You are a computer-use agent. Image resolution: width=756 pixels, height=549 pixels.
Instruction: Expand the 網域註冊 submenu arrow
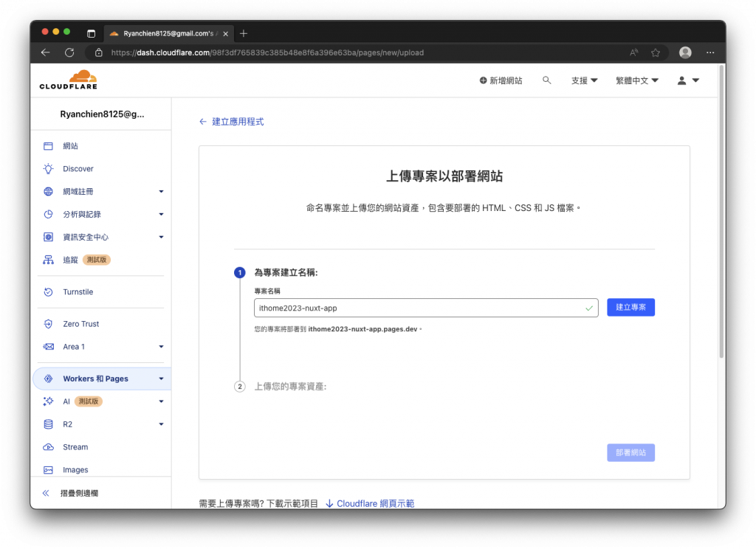click(x=161, y=191)
